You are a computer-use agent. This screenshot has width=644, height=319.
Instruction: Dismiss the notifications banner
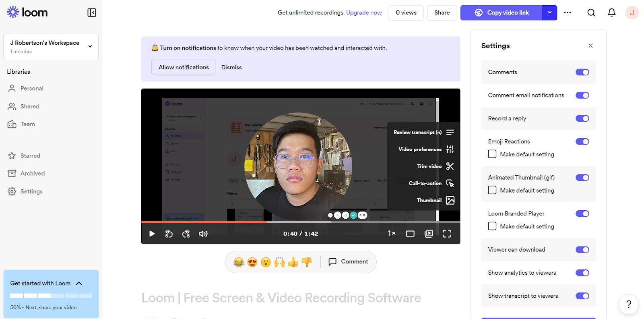[231, 67]
